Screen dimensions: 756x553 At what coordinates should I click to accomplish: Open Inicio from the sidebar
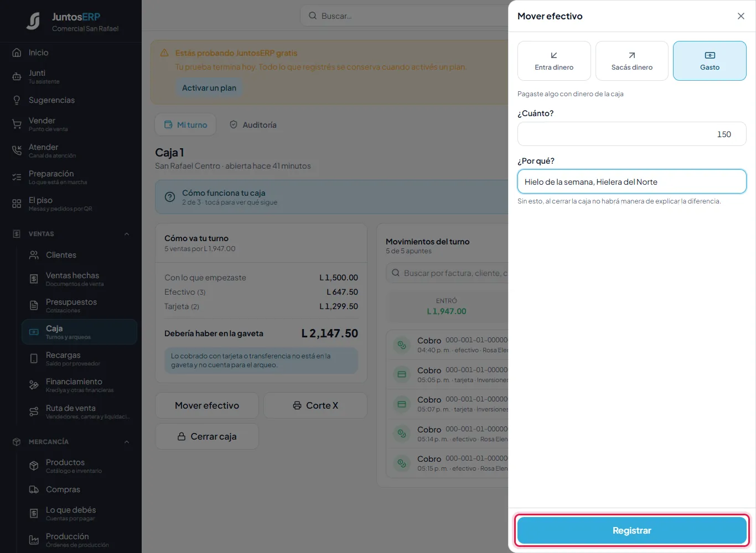(71, 53)
